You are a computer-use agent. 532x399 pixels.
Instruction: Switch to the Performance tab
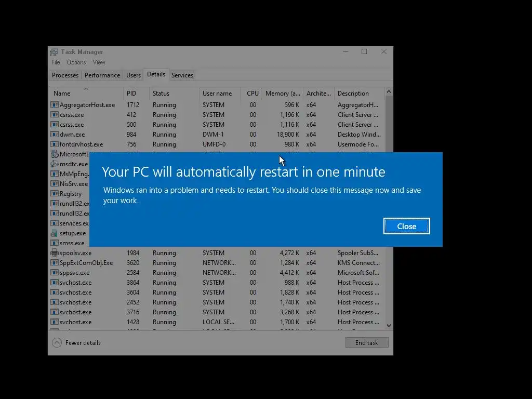(102, 75)
